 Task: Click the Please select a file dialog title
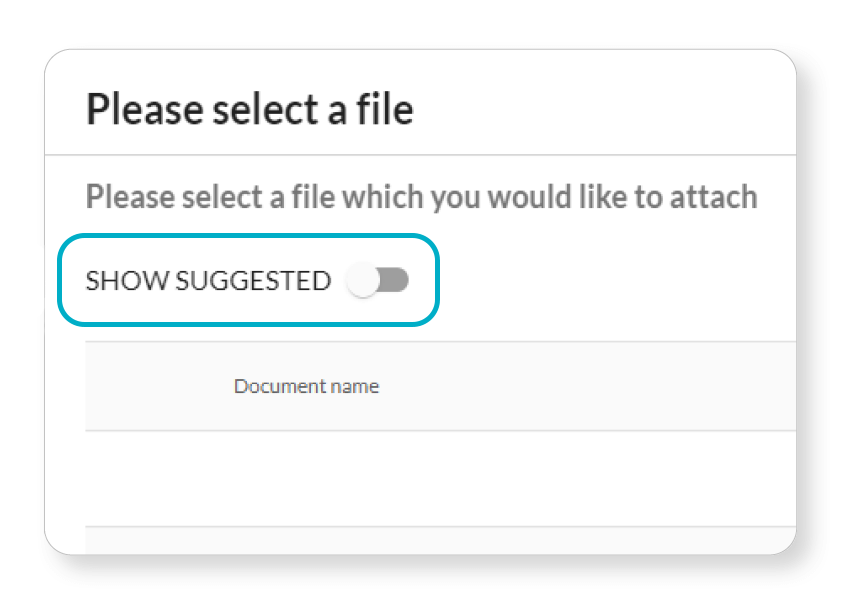[x=251, y=109]
